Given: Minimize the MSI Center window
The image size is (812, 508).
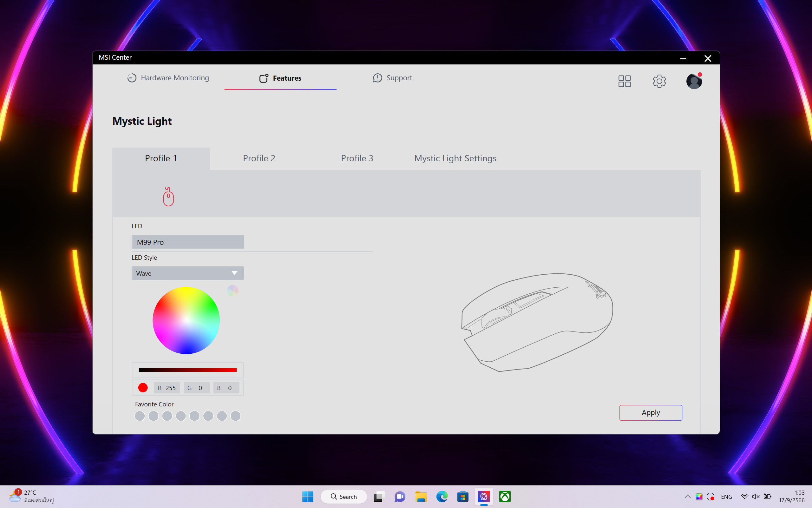Looking at the screenshot, I should click(683, 58).
